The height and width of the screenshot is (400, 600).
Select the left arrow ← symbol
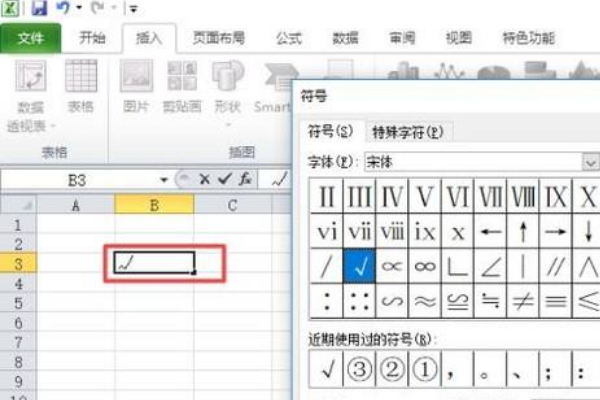(490, 231)
